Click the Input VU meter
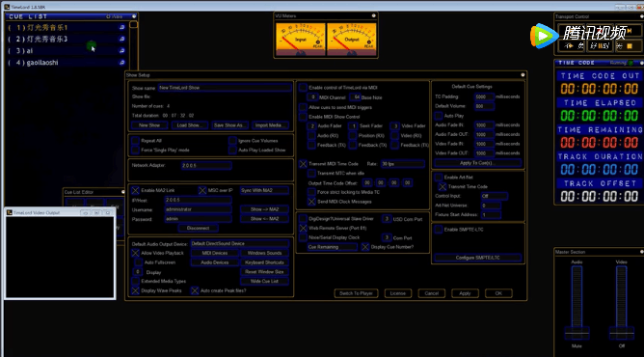Screen dimensions: 644x357 click(300, 40)
